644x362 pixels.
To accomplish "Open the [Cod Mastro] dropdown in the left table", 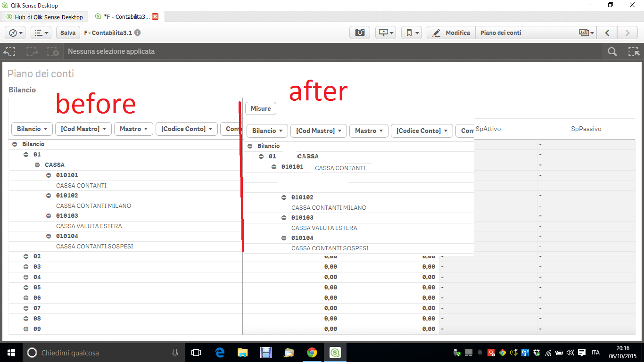I will [83, 129].
